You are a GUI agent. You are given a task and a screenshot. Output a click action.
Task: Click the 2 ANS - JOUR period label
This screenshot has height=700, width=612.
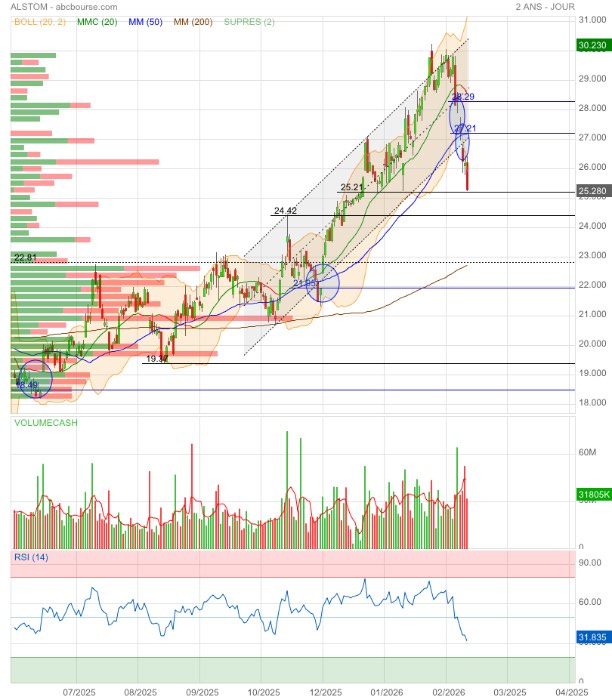click(x=545, y=7)
